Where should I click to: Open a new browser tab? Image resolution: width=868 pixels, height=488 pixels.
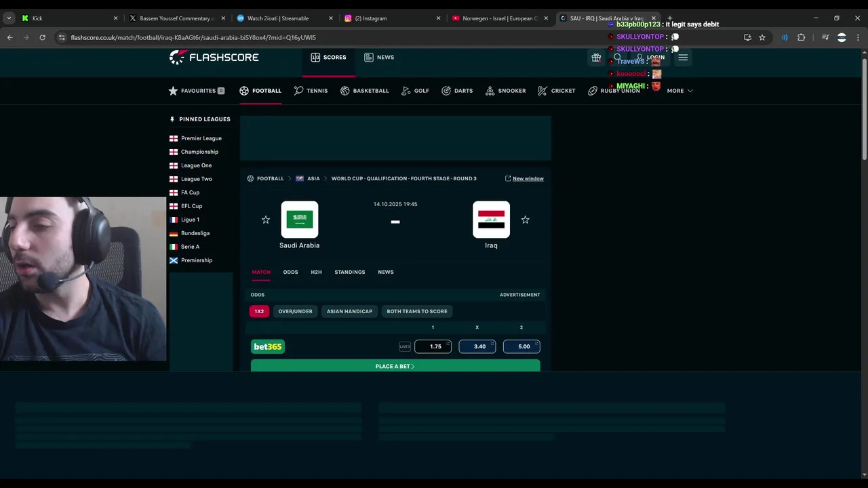670,18
